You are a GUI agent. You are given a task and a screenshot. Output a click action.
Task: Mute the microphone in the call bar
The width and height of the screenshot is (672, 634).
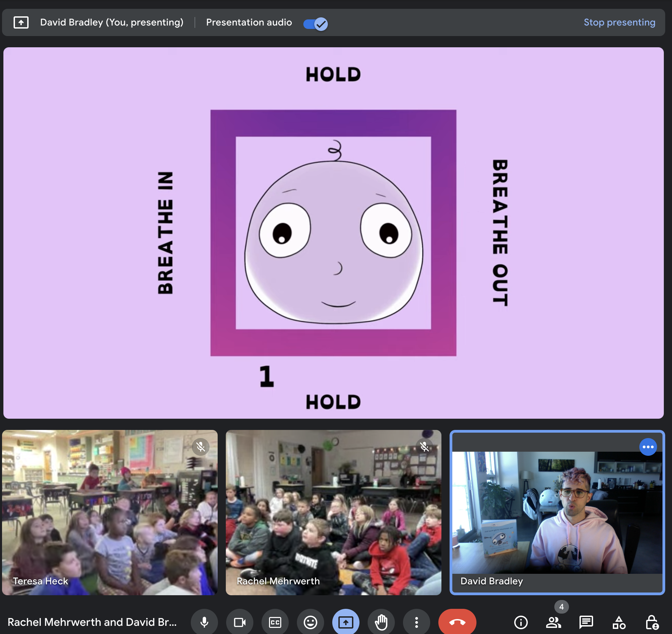point(204,622)
